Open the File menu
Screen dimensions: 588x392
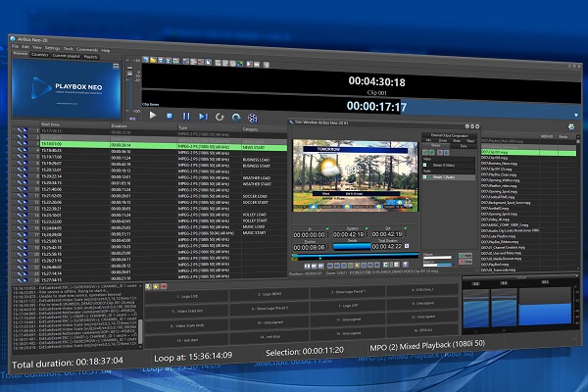(x=15, y=46)
